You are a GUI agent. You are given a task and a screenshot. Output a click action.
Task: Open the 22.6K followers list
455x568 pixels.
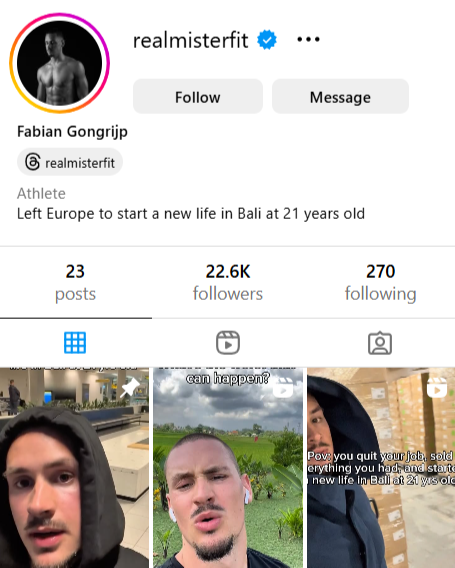pyautogui.click(x=228, y=282)
